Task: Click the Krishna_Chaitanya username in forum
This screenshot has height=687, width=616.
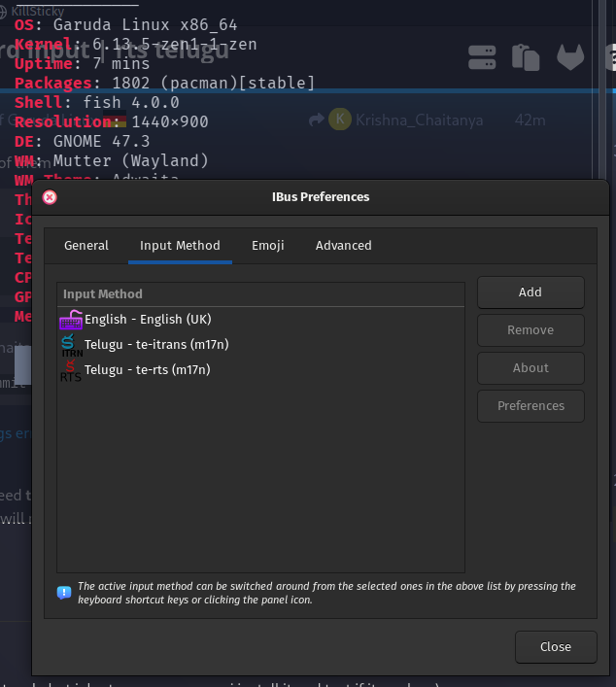Action: 419,120
